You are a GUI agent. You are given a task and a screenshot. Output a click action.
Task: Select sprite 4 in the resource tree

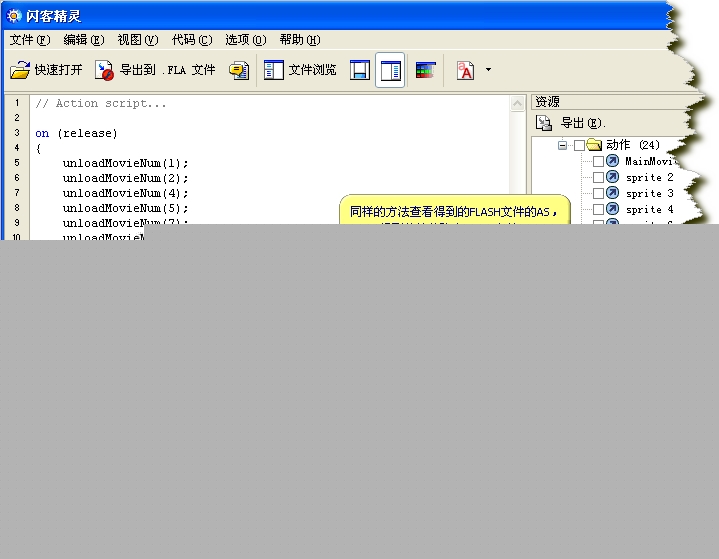coord(649,209)
